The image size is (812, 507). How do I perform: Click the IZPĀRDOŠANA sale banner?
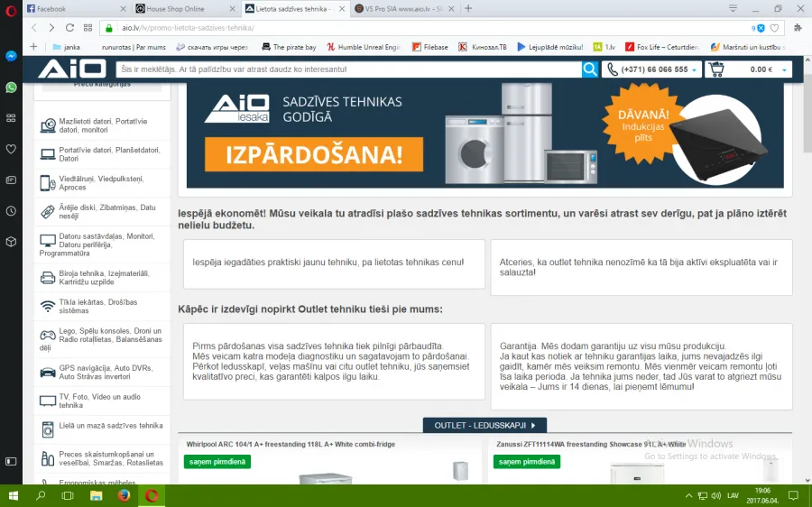(x=314, y=154)
